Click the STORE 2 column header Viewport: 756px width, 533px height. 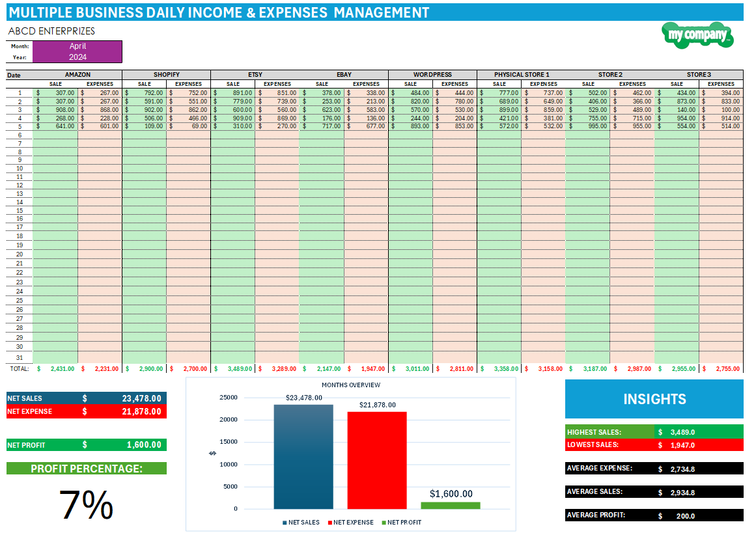610,75
